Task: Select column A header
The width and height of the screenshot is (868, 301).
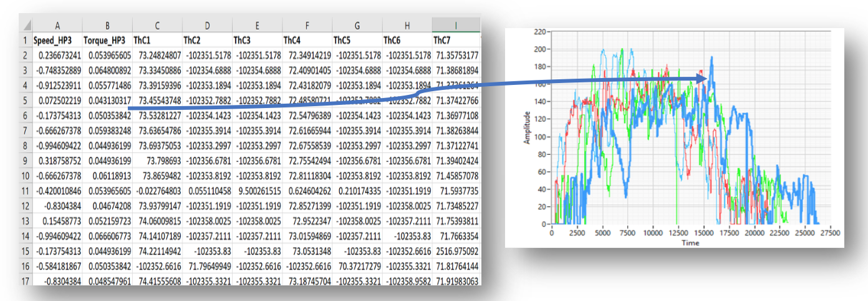Action: click(57, 26)
